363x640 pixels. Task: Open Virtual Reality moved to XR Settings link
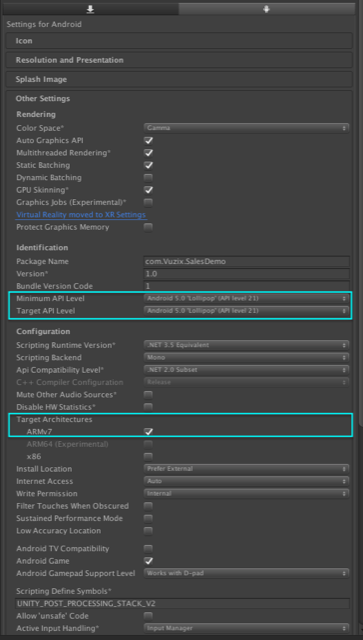click(x=81, y=215)
